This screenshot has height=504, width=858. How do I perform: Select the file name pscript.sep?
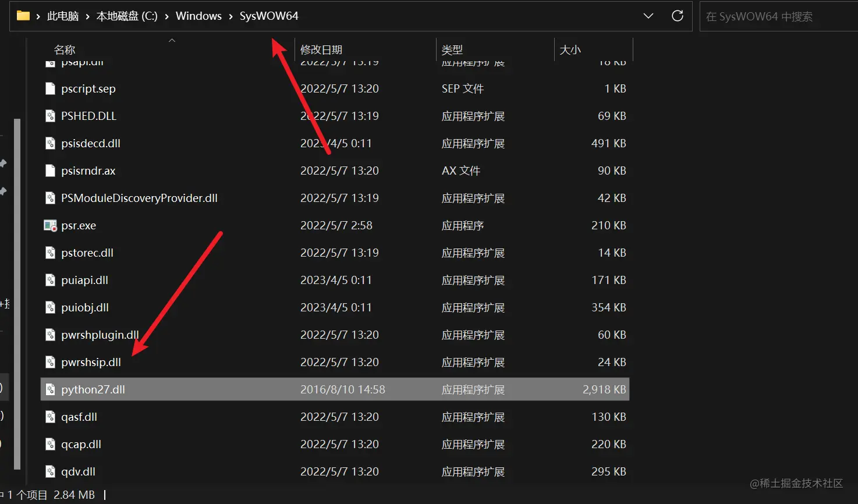tap(88, 88)
